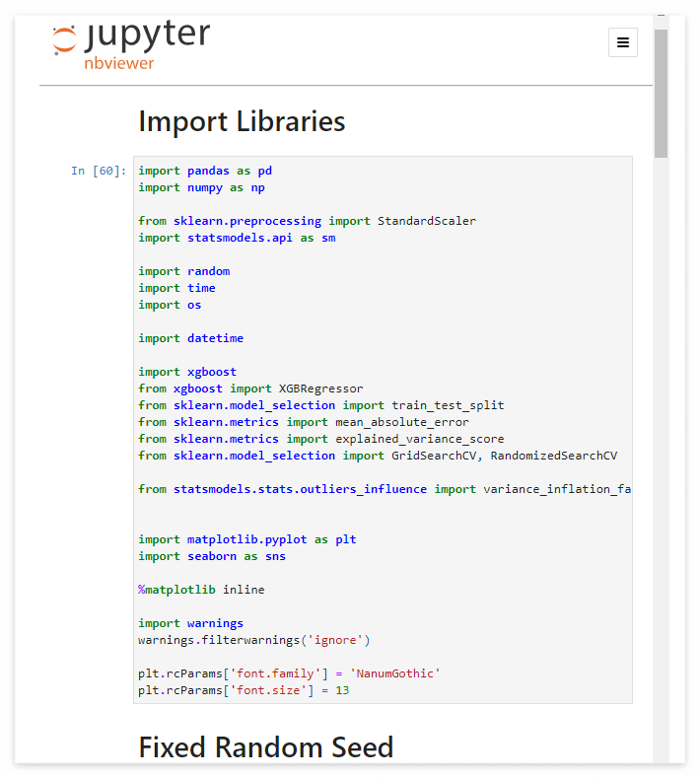
Task: Click the 'font.size' rcParams line
Action: point(244,690)
